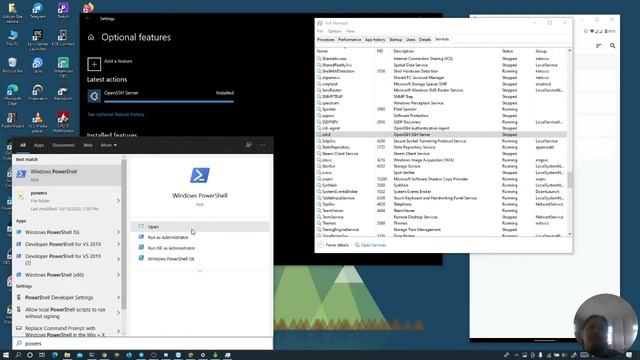Select Steam Client Service row
The height and width of the screenshot is (360, 640).
tap(441, 153)
